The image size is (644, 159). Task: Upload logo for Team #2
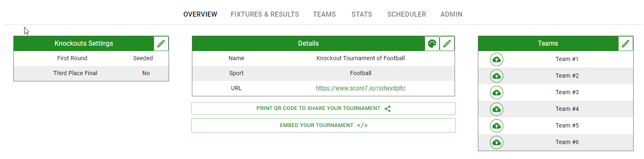tap(496, 76)
